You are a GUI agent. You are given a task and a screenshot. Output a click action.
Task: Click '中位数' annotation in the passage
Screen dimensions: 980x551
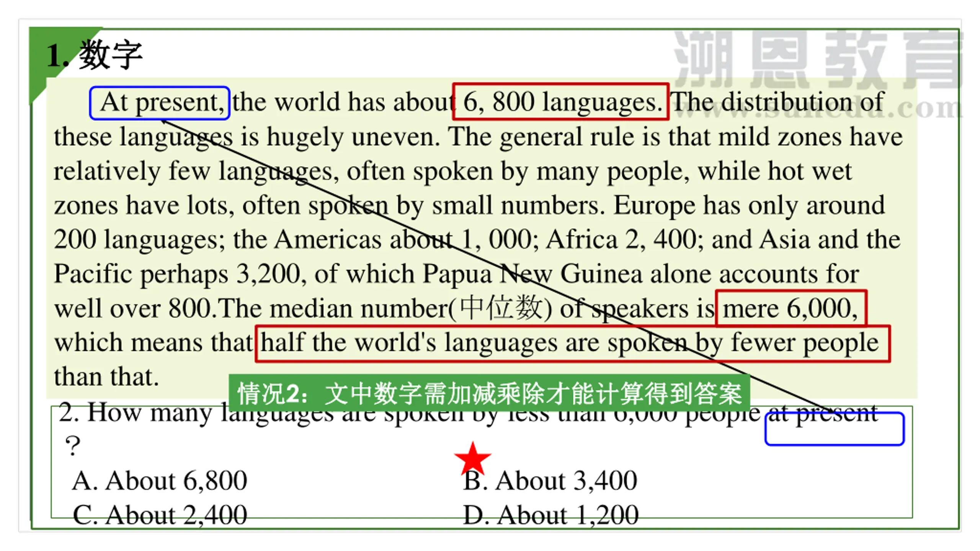[501, 308]
